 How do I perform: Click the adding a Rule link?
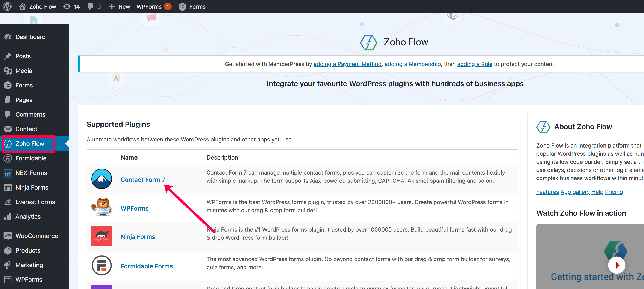474,64
